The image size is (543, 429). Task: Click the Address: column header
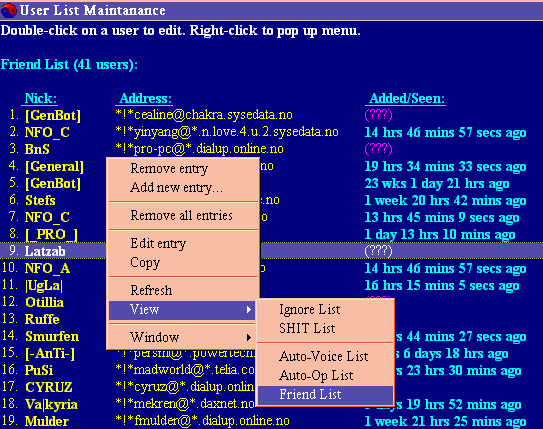(x=145, y=99)
